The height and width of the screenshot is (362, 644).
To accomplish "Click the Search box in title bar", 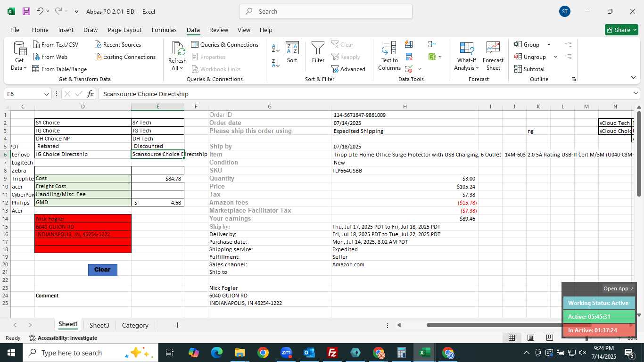I will 326,11.
